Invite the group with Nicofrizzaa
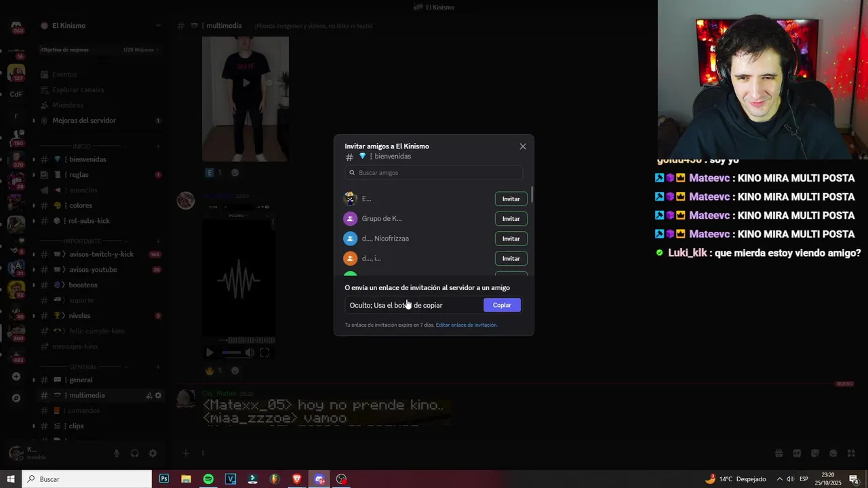The width and height of the screenshot is (868, 488). point(511,239)
